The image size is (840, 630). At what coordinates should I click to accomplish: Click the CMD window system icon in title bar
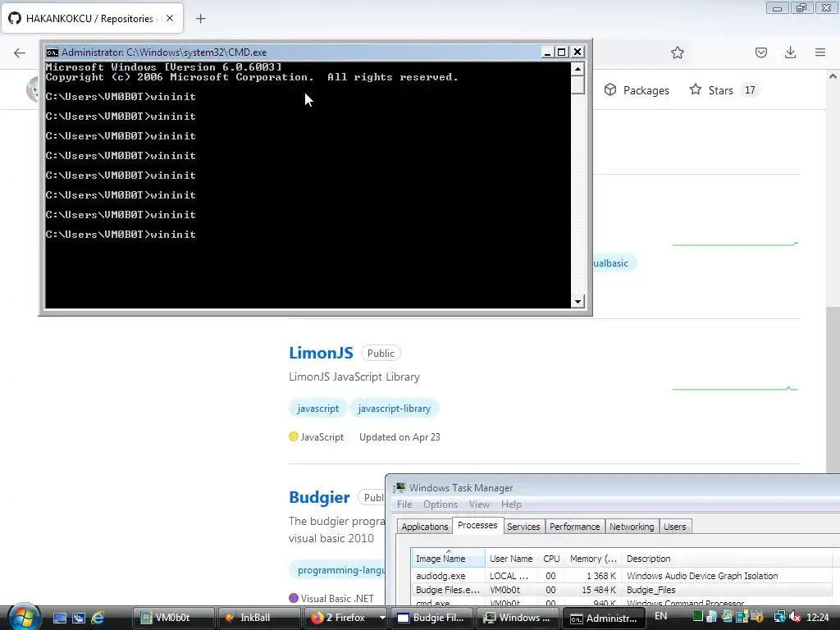(x=52, y=52)
